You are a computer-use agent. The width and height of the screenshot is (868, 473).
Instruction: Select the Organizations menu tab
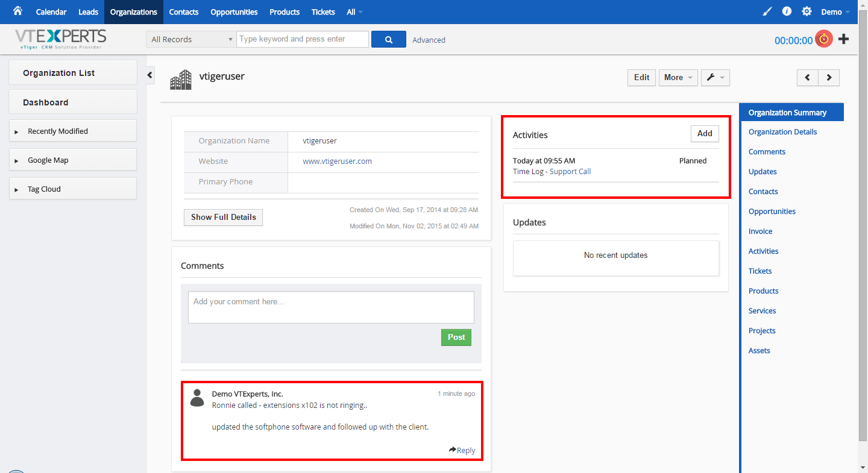point(134,12)
